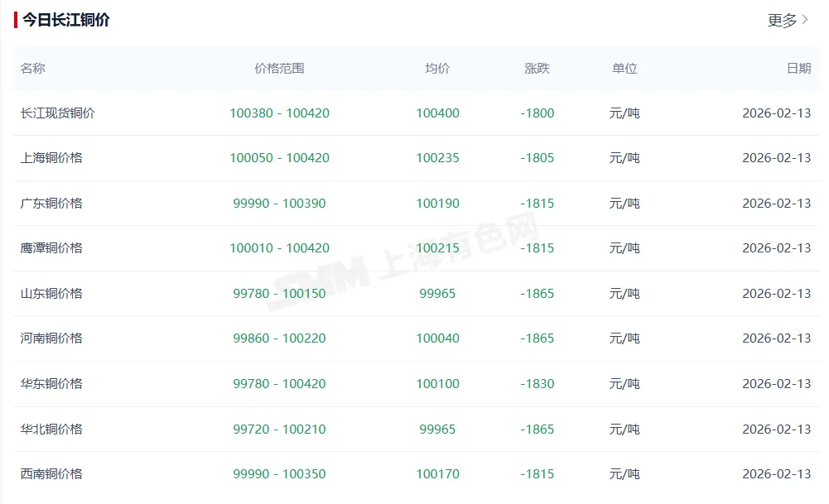Click 华北铜价格 unit 元/吨
The height and width of the screenshot is (504, 829).
coord(624,429)
